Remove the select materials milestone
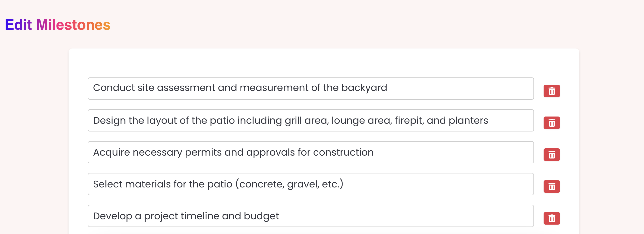 pyautogui.click(x=552, y=186)
